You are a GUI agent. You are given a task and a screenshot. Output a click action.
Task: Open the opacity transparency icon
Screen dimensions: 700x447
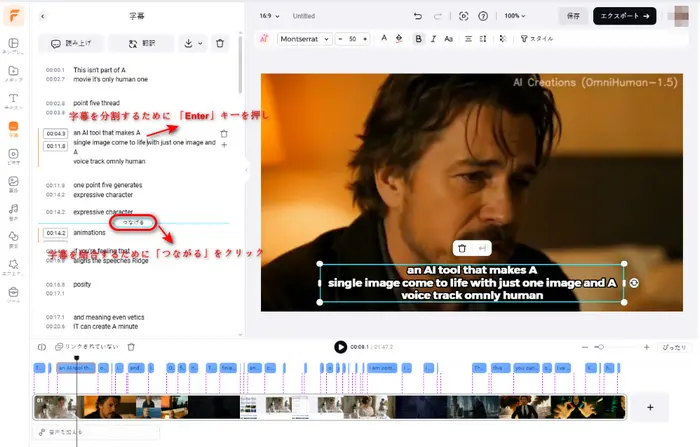(x=503, y=39)
